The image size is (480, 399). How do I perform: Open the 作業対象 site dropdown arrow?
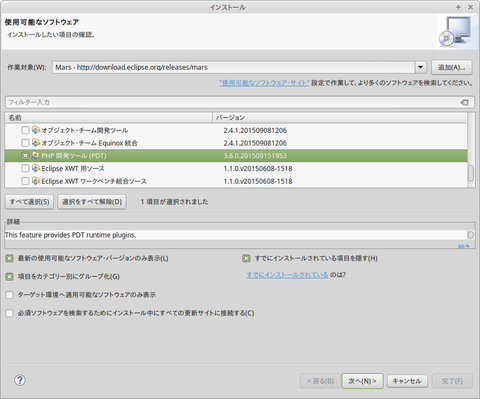click(420, 67)
